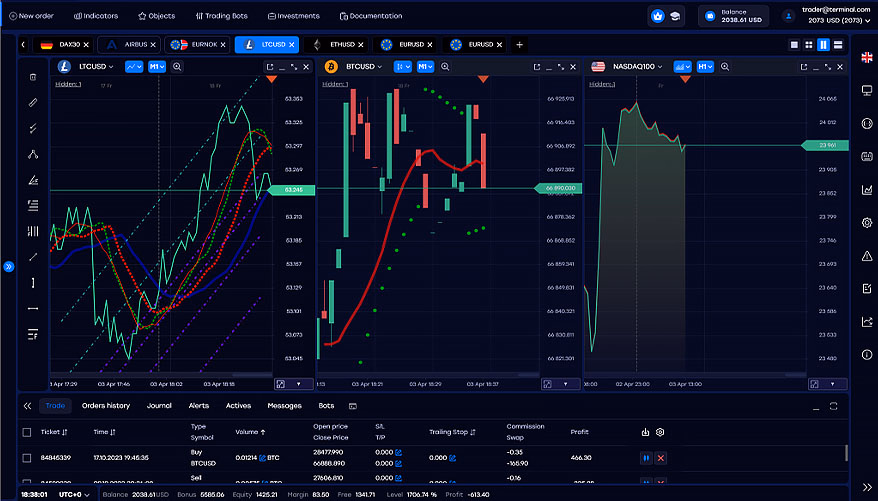Open Balance 2038.61 USD widget
Screen dimensions: 878x501
pyautogui.click(x=733, y=16)
